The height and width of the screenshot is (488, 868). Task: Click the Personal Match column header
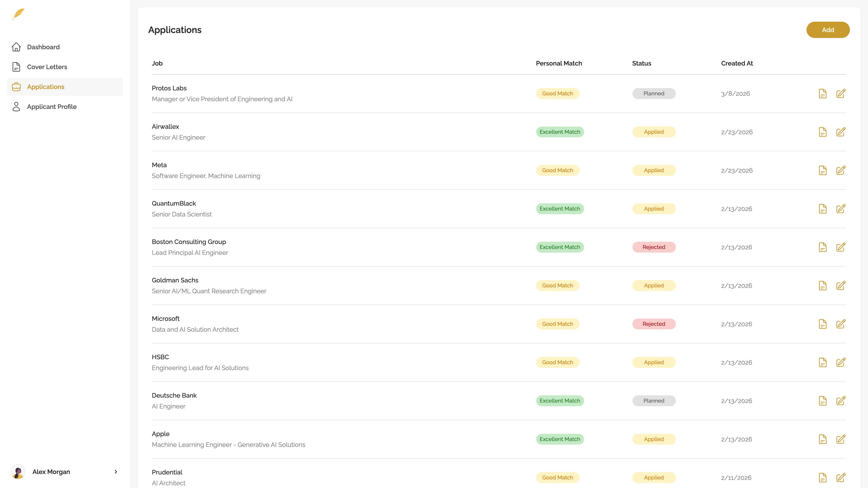(559, 63)
